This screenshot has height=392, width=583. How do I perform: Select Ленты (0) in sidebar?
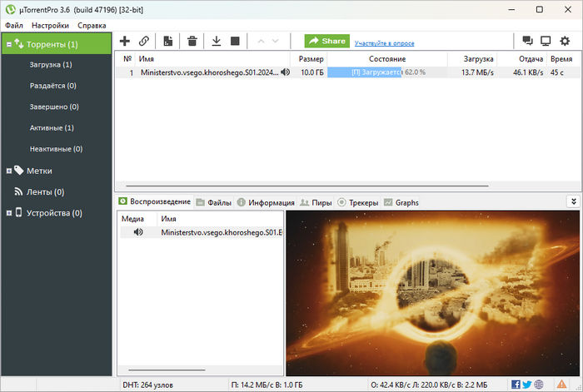pos(45,192)
